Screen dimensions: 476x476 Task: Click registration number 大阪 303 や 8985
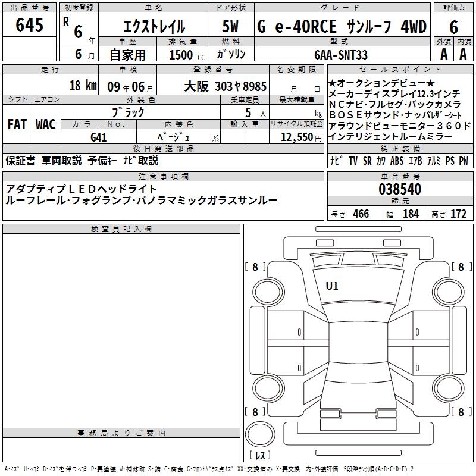click(226, 87)
